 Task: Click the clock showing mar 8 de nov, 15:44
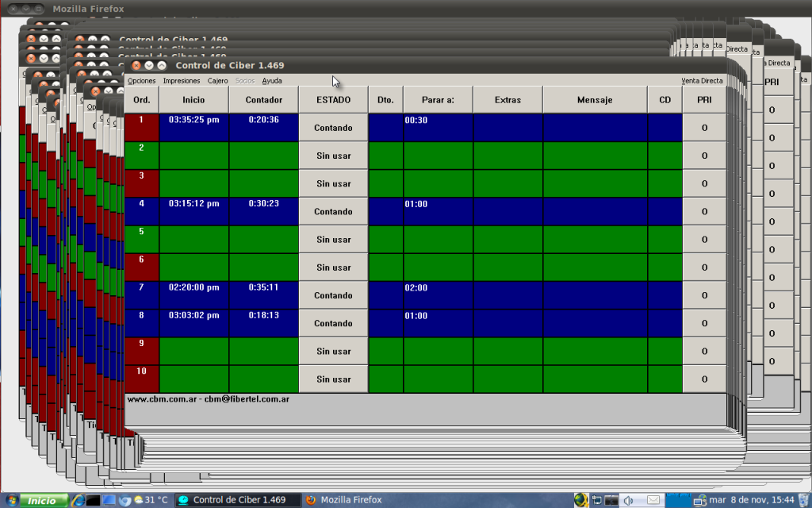point(751,500)
